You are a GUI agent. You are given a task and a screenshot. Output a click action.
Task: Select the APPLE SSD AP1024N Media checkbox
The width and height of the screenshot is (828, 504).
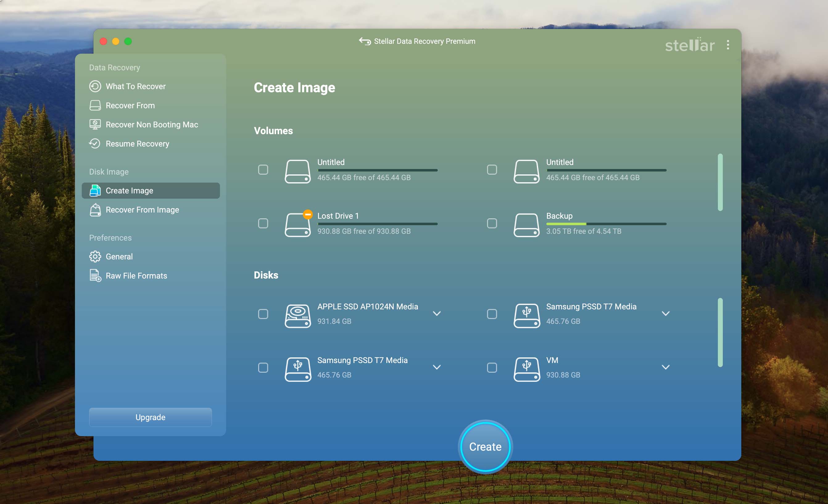coord(263,314)
